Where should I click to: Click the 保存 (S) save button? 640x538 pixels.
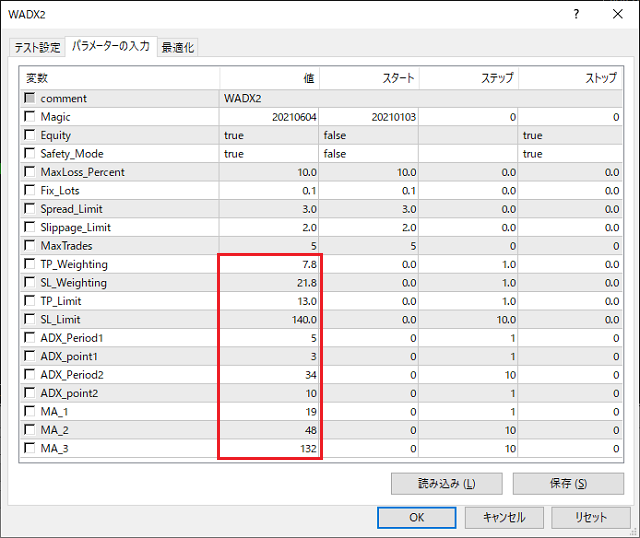[568, 484]
